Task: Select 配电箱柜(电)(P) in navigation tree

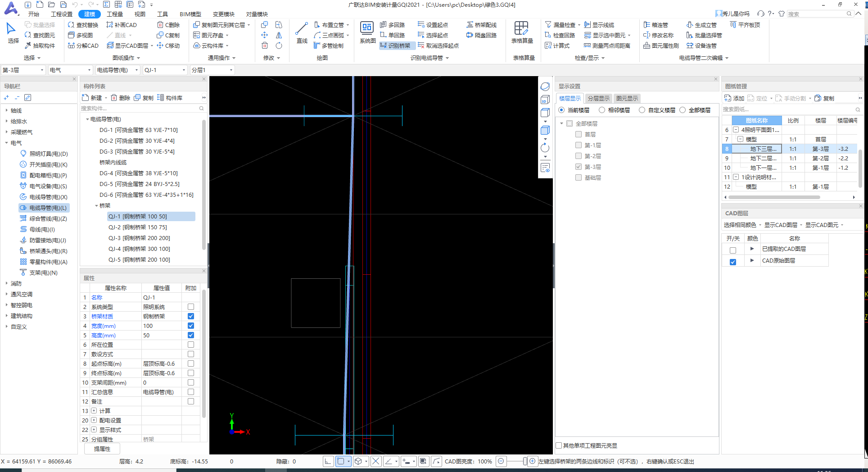Action: 48,175
